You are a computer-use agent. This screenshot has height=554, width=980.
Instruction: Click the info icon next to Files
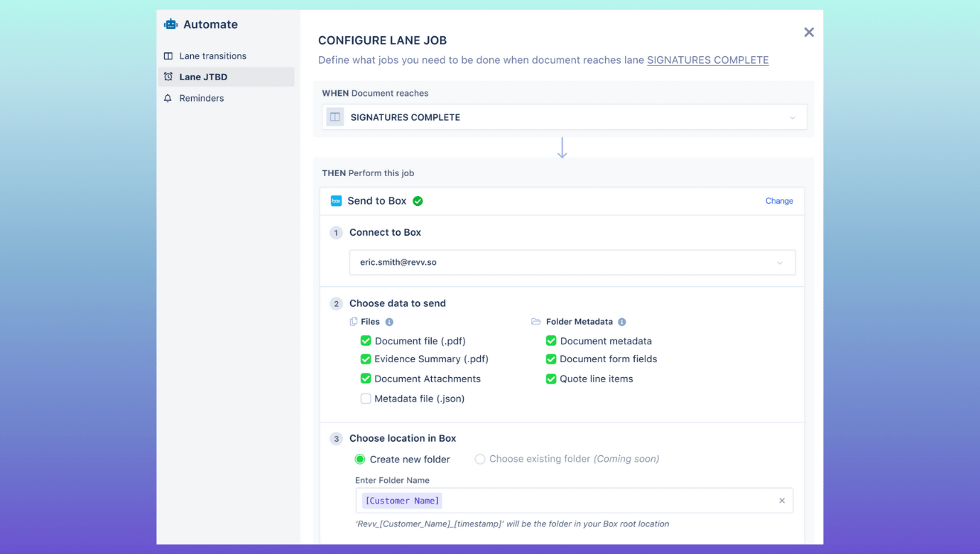click(x=389, y=322)
